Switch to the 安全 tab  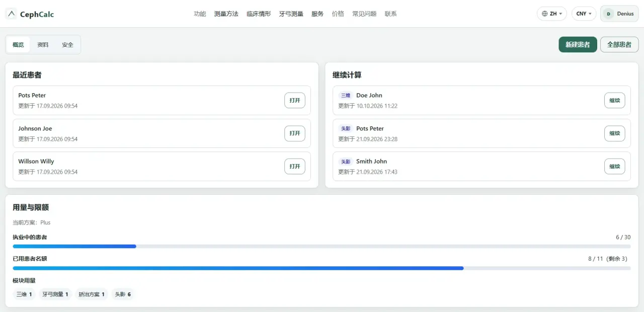tap(67, 45)
